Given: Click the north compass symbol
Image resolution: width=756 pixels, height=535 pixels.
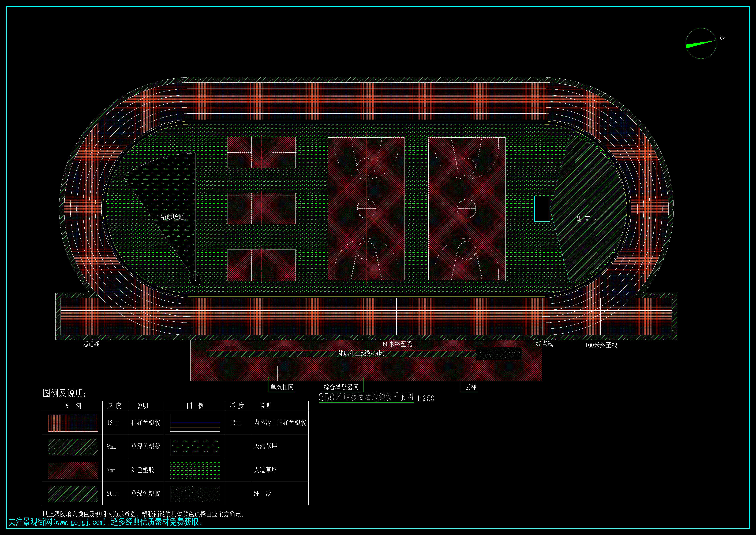Looking at the screenshot, I should click(701, 43).
